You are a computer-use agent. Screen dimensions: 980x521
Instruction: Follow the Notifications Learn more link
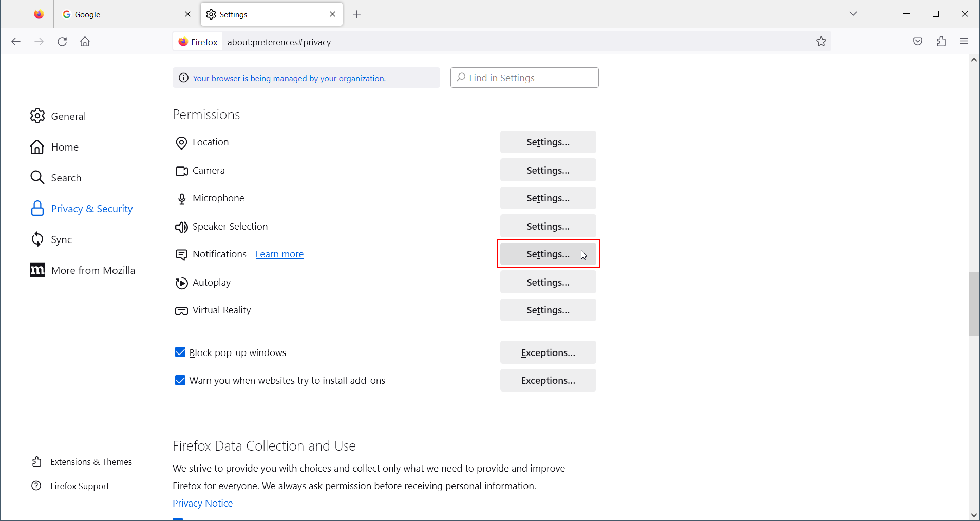(x=279, y=254)
